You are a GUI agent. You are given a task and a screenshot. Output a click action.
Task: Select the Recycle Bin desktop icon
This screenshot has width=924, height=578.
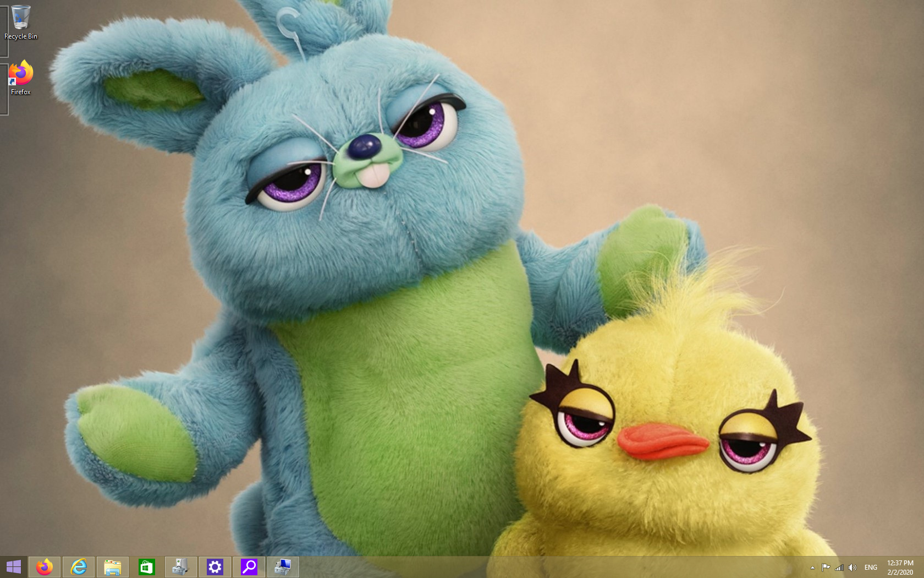(x=21, y=23)
